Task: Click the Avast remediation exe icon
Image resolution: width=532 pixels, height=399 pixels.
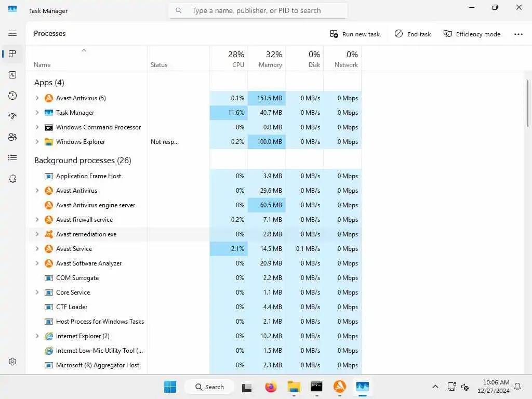Action: point(49,234)
